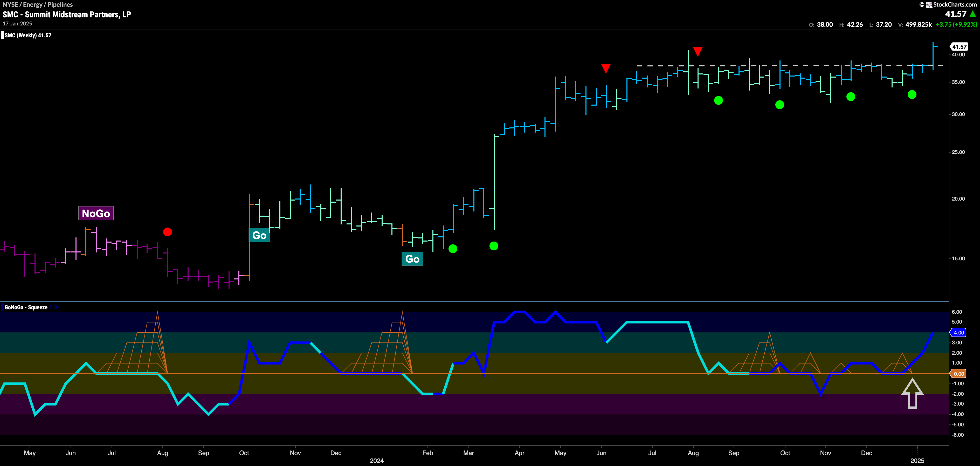
Task: Click the large 41.57 header price
Action: pos(956,14)
